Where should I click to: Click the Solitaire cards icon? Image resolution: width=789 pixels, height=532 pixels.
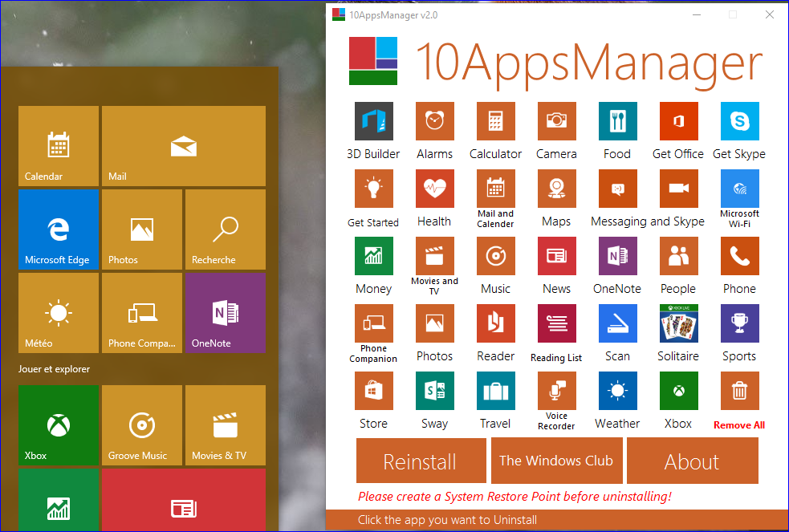point(679,323)
